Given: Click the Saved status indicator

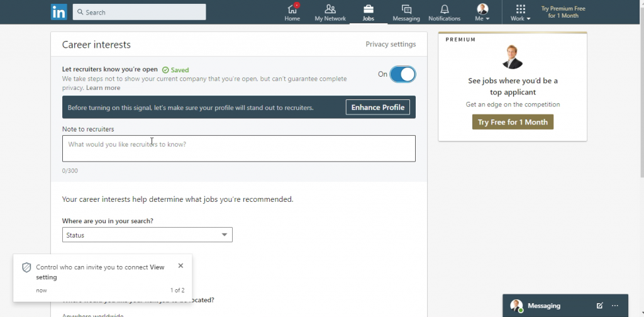Looking at the screenshot, I should [x=175, y=70].
